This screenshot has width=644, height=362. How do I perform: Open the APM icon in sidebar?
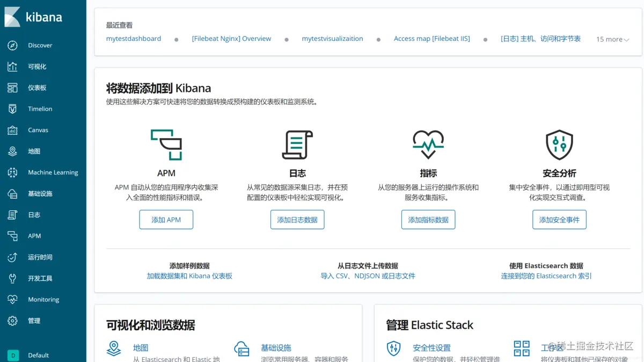point(12,236)
